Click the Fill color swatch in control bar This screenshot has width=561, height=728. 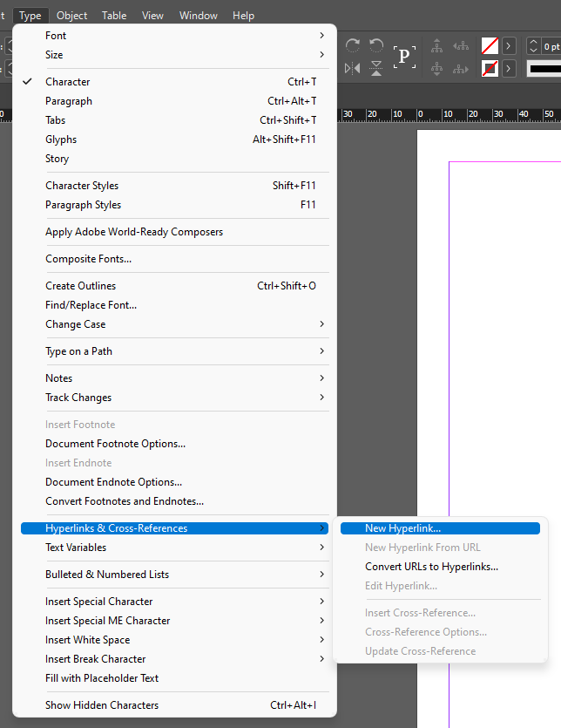[490, 46]
